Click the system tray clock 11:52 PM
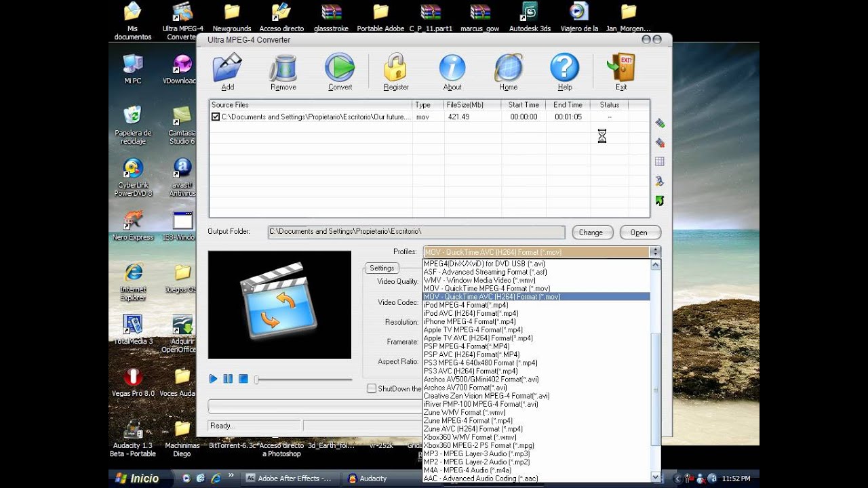This screenshot has width=868, height=488. tap(736, 479)
